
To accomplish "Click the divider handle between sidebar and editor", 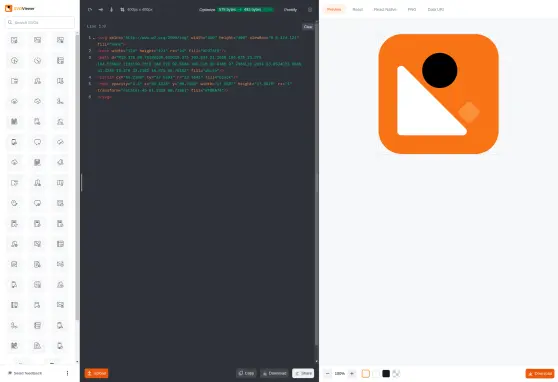I will pos(81,183).
